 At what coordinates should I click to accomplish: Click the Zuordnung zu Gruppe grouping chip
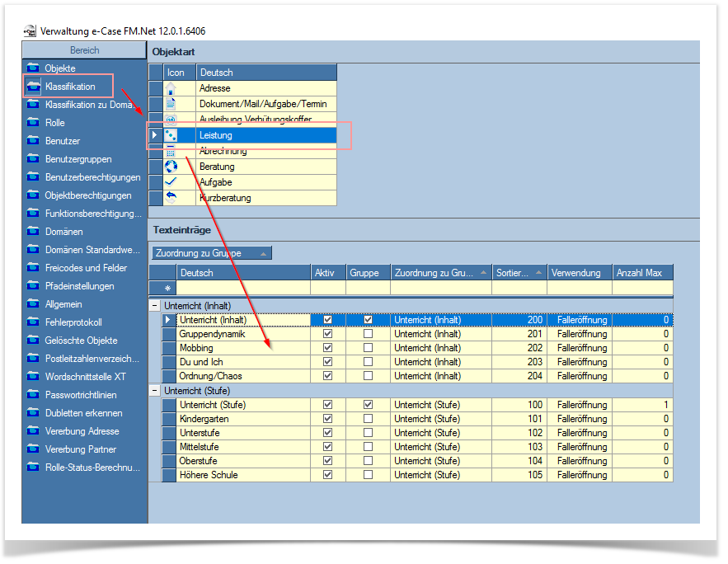tap(212, 253)
